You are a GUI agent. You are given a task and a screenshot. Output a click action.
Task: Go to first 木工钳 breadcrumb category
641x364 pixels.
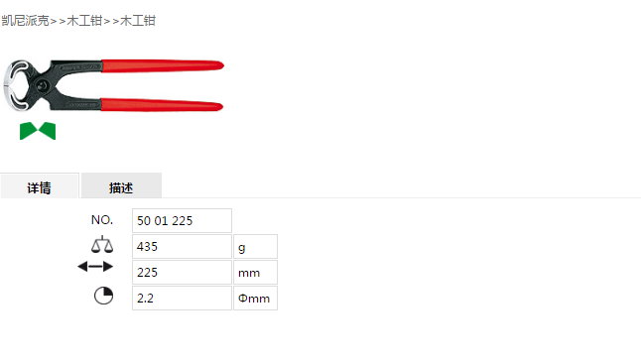(x=84, y=21)
